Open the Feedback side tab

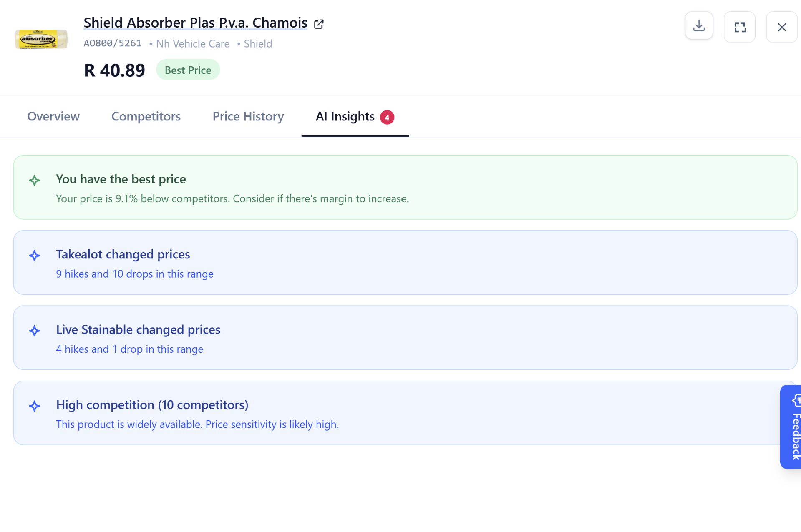coord(791,427)
